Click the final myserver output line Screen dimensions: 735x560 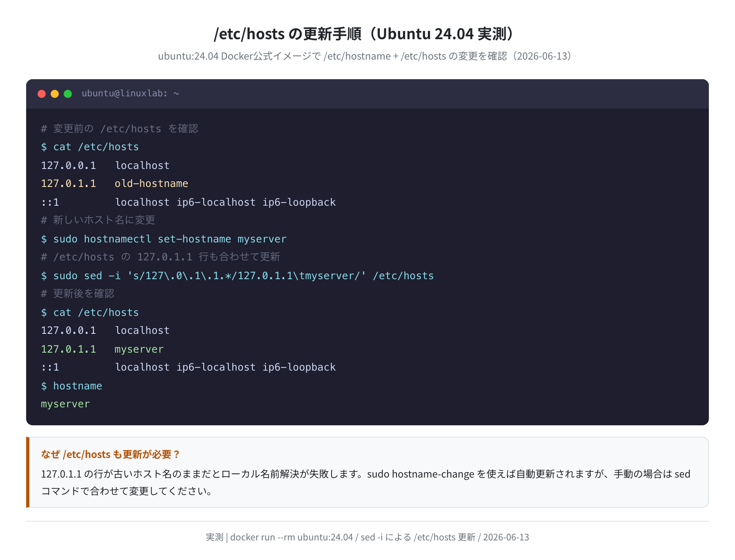tap(65, 404)
